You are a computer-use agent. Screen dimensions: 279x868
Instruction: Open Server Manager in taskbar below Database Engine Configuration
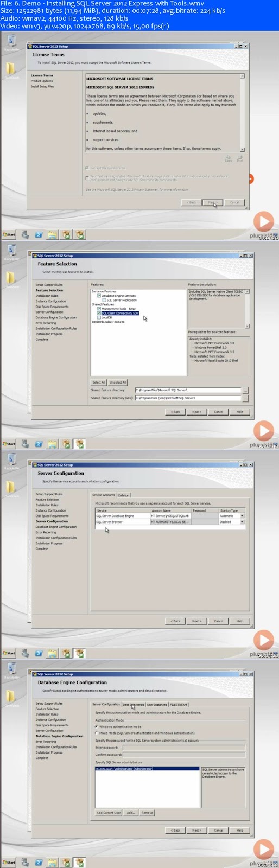coord(26,863)
